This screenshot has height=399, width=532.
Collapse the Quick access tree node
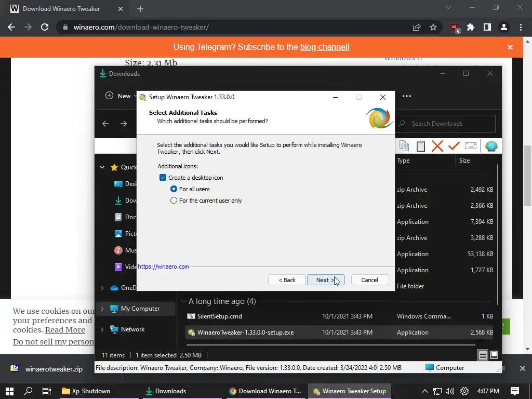click(102, 167)
